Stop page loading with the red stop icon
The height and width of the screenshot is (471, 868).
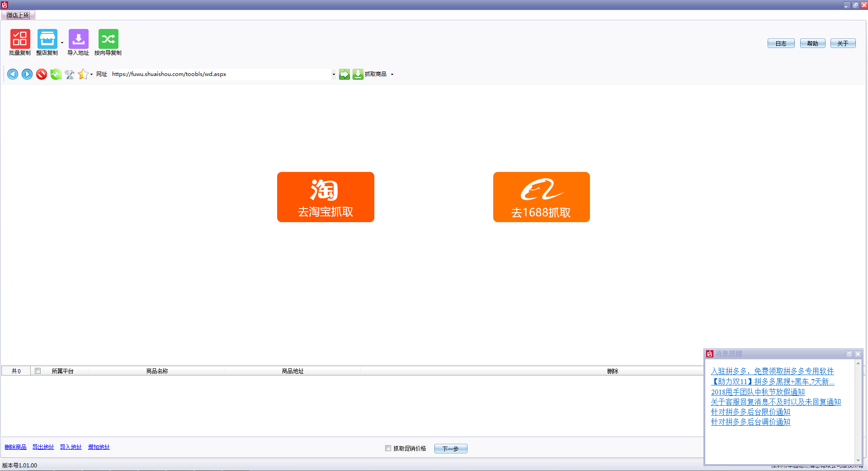pyautogui.click(x=42, y=74)
